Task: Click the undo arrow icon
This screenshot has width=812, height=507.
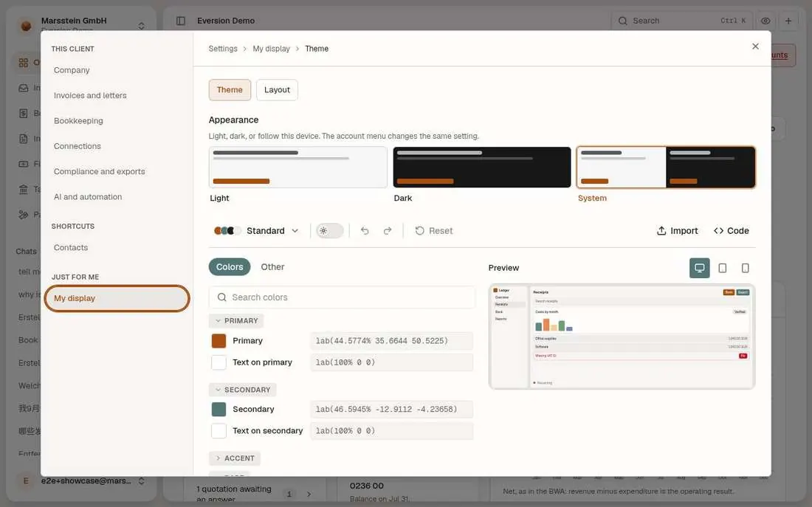Action: [x=365, y=230]
